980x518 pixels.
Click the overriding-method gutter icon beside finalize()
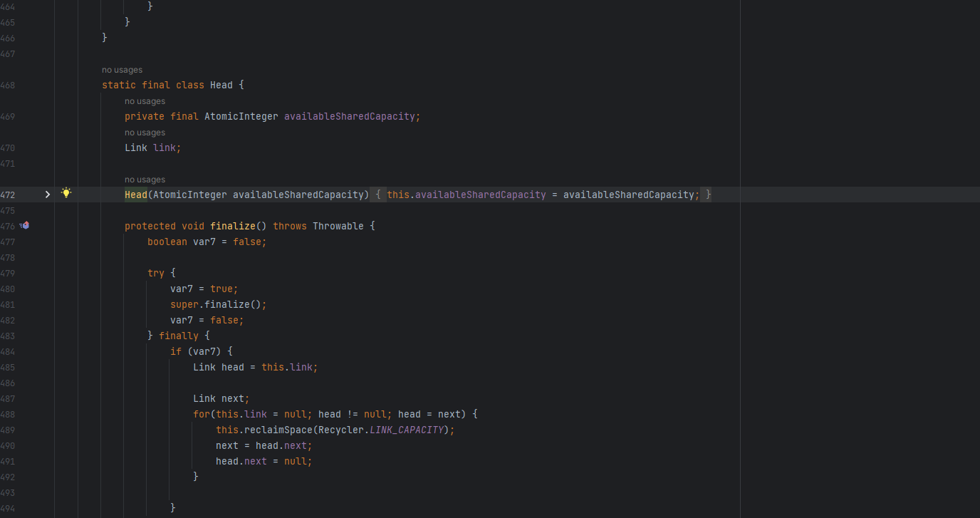pyautogui.click(x=24, y=224)
